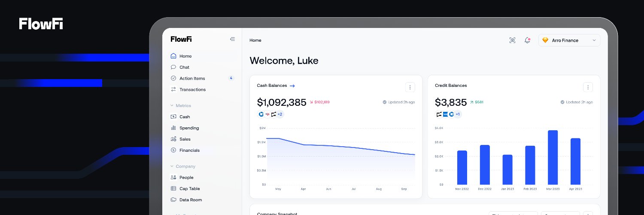Screen dimensions: 644x215
Task: Open the Credit Balances card options menu
Action: (588, 87)
